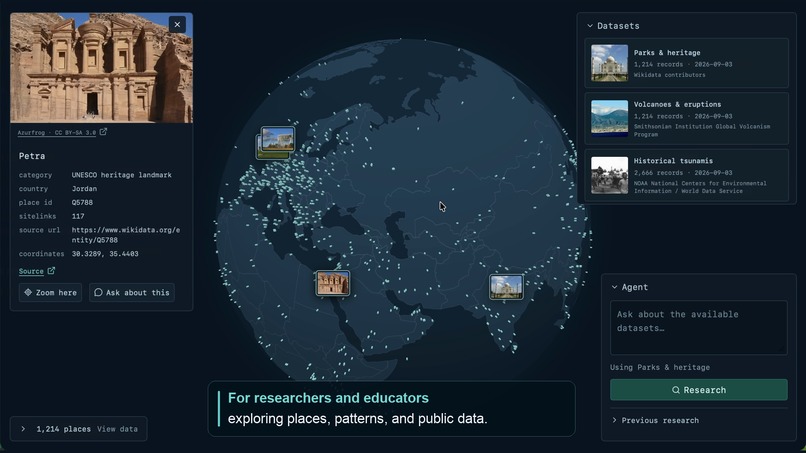Open View data link
The height and width of the screenshot is (453, 806).
[x=117, y=429]
